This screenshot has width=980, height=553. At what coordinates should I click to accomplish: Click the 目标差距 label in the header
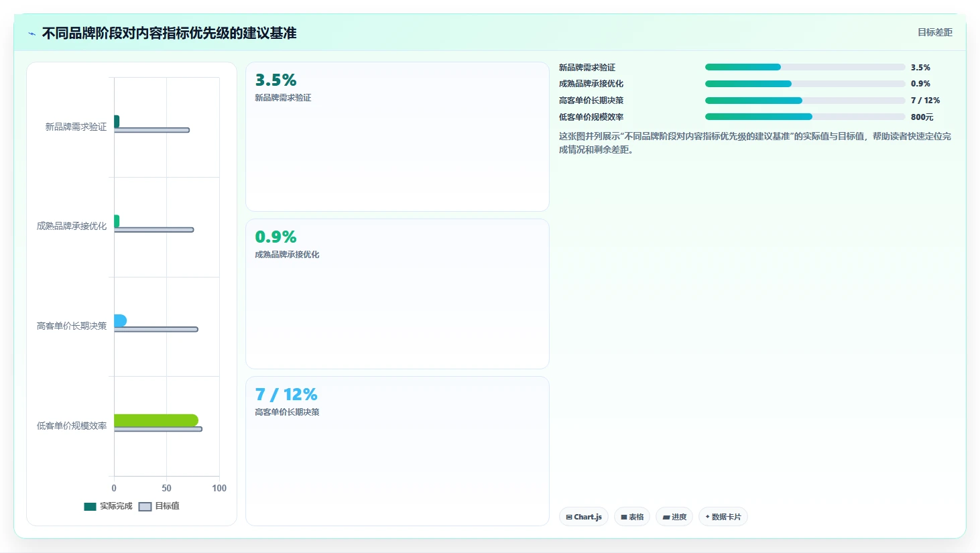[x=934, y=32]
